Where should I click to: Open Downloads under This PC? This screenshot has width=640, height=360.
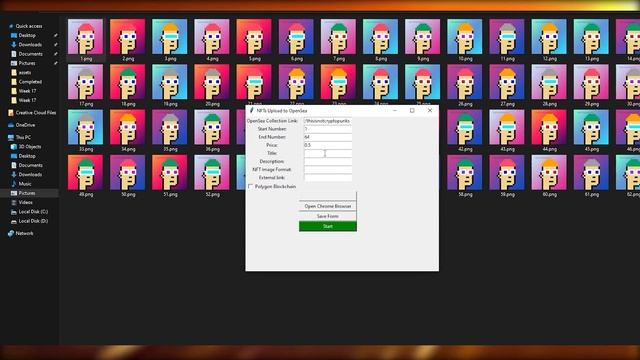point(30,174)
